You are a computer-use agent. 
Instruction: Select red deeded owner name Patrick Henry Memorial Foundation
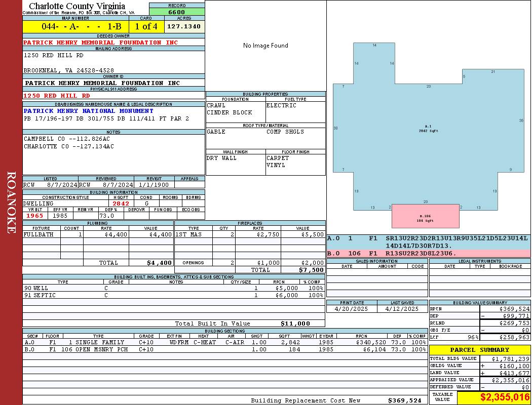(100, 43)
